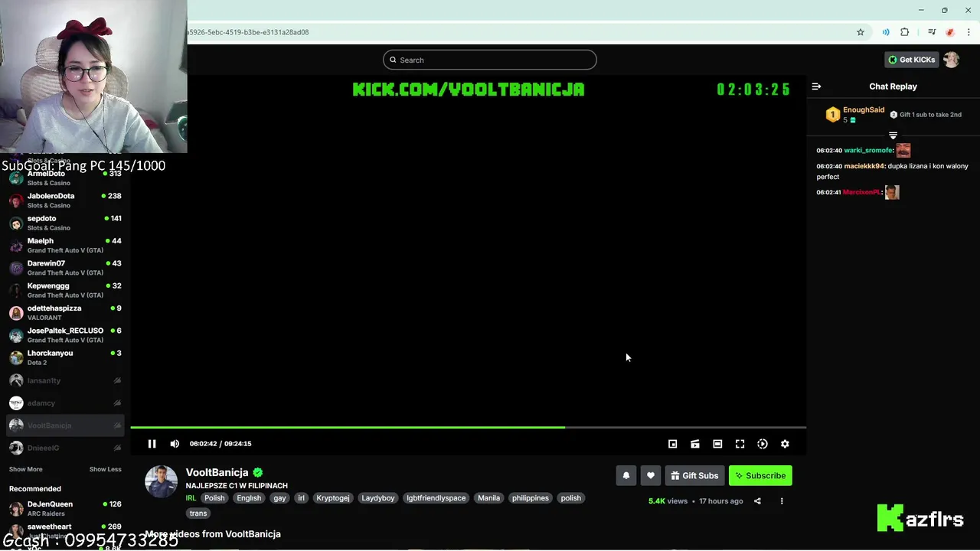Select the Polish tag
The image size is (980, 551).
pyautogui.click(x=214, y=498)
